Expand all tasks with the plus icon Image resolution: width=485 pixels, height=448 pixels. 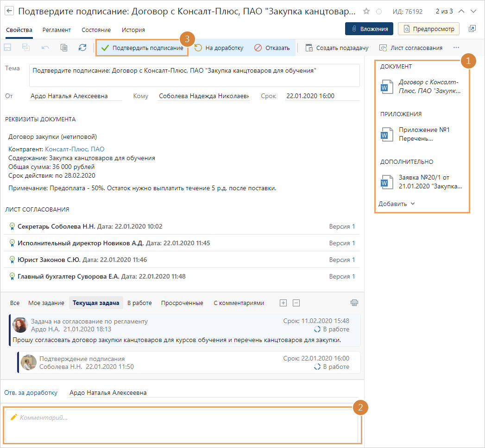click(283, 303)
